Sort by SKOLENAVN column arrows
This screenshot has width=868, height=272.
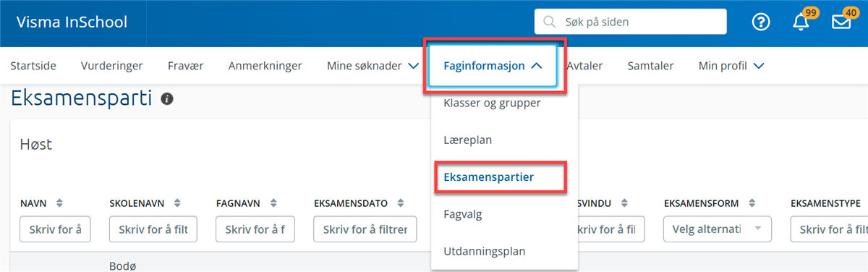pos(177,203)
